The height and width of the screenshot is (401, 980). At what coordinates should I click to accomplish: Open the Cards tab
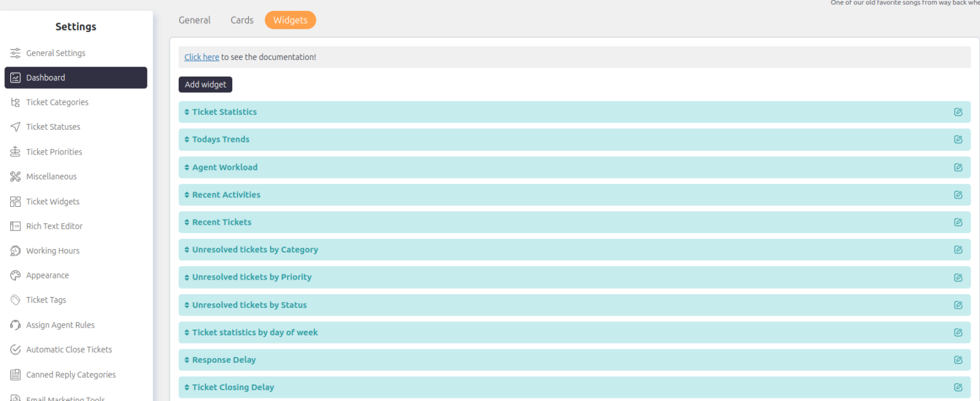click(x=241, y=20)
